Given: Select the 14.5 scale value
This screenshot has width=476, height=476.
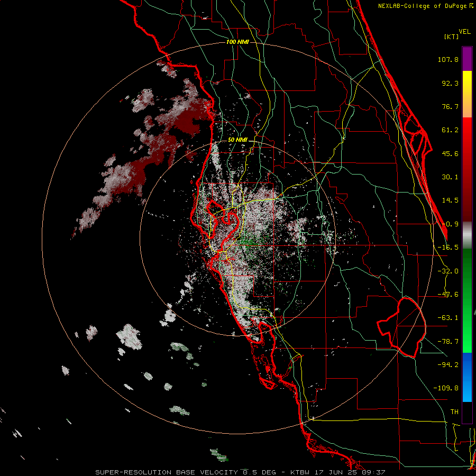Looking at the screenshot, I should (x=450, y=200).
